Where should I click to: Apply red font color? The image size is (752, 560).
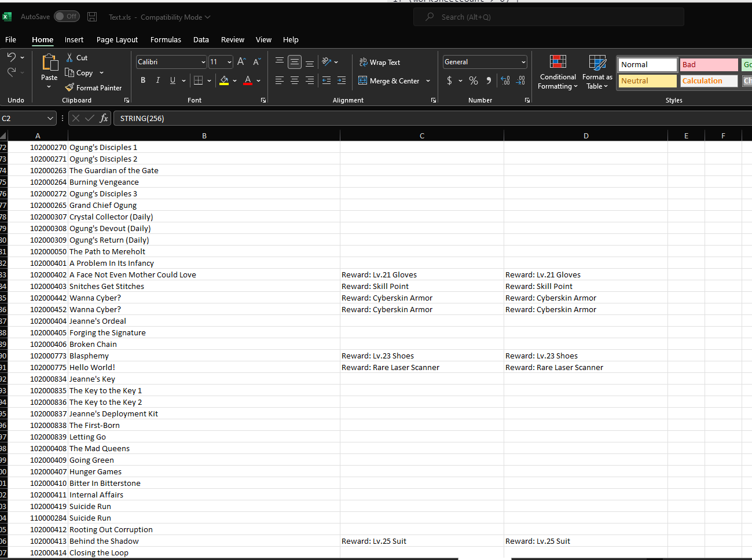[248, 80]
